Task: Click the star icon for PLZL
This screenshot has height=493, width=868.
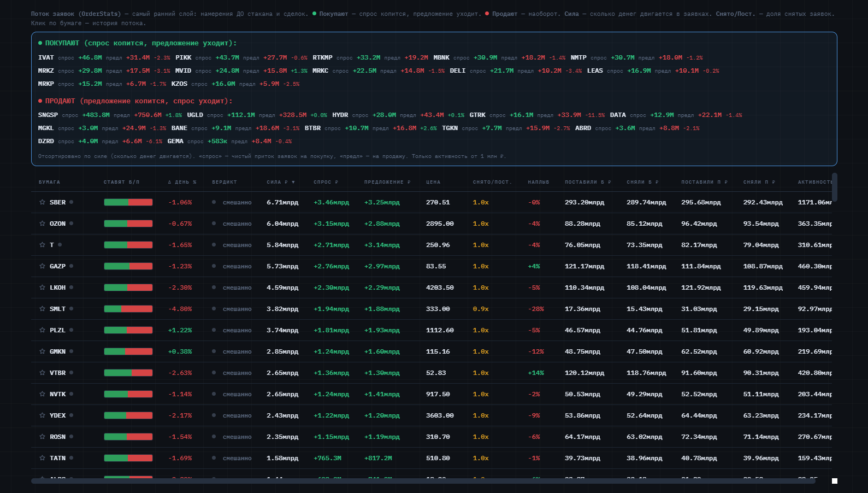Action: [42, 330]
